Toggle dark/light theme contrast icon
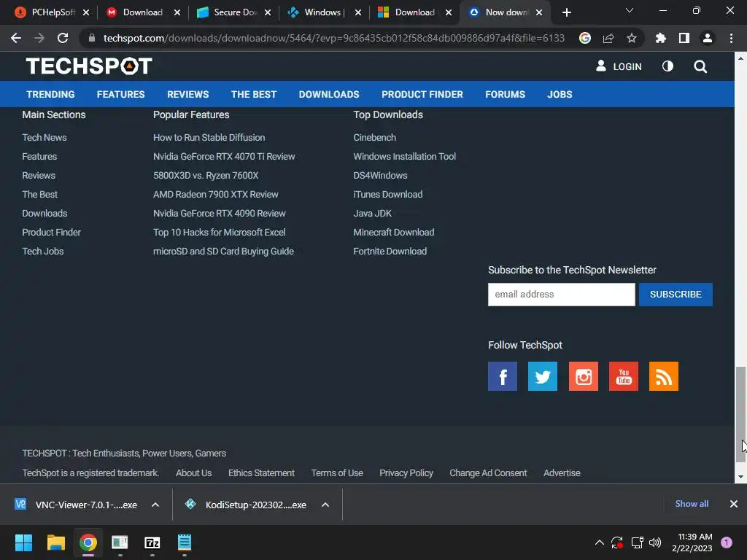The height and width of the screenshot is (560, 747). click(x=667, y=66)
